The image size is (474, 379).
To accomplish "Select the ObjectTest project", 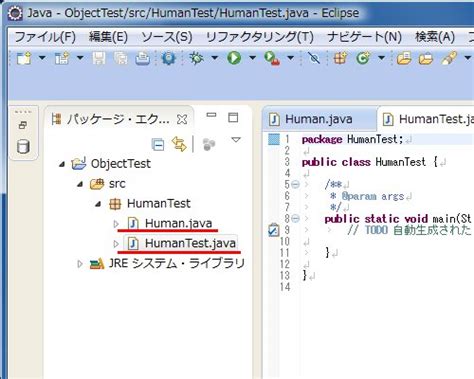I will (x=121, y=164).
